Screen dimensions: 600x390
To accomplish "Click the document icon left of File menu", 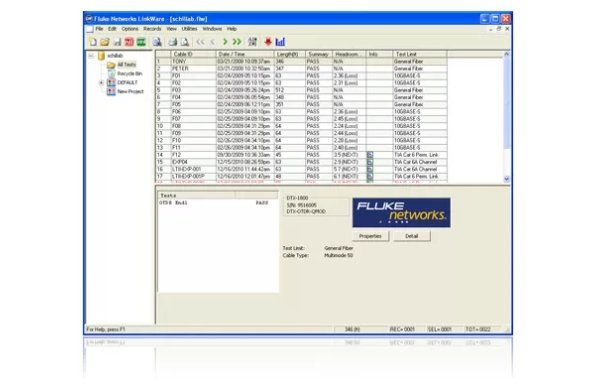I will 90,29.
